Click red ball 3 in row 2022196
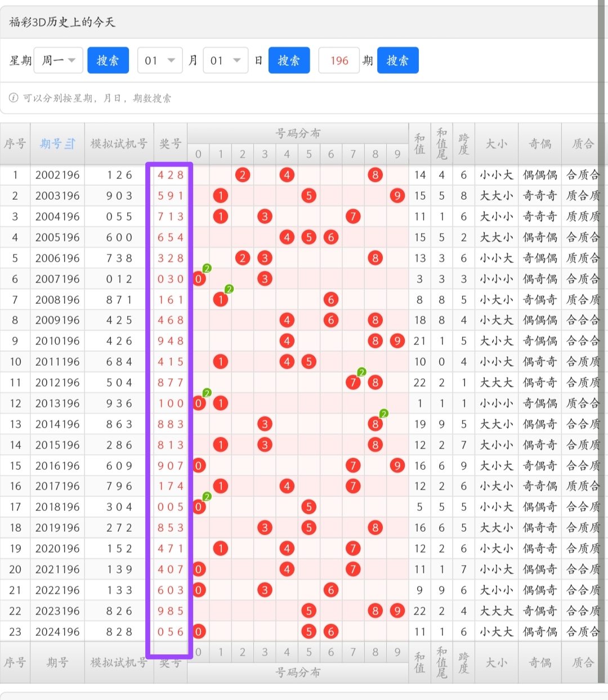This screenshot has height=700, width=608. coord(265,590)
